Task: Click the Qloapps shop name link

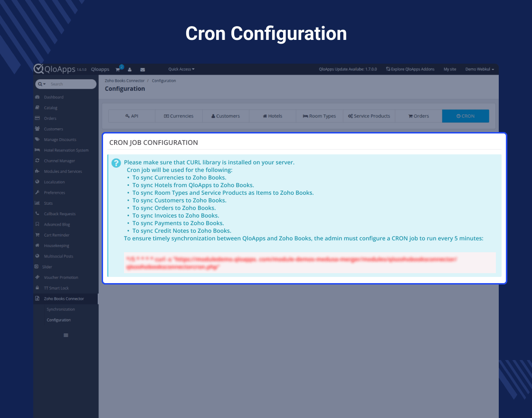Action: click(x=100, y=69)
